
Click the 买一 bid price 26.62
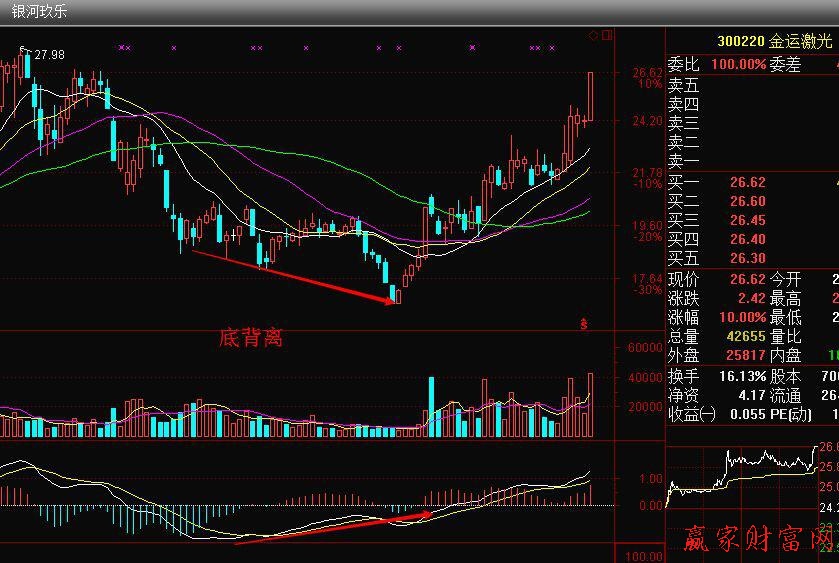tap(747, 182)
